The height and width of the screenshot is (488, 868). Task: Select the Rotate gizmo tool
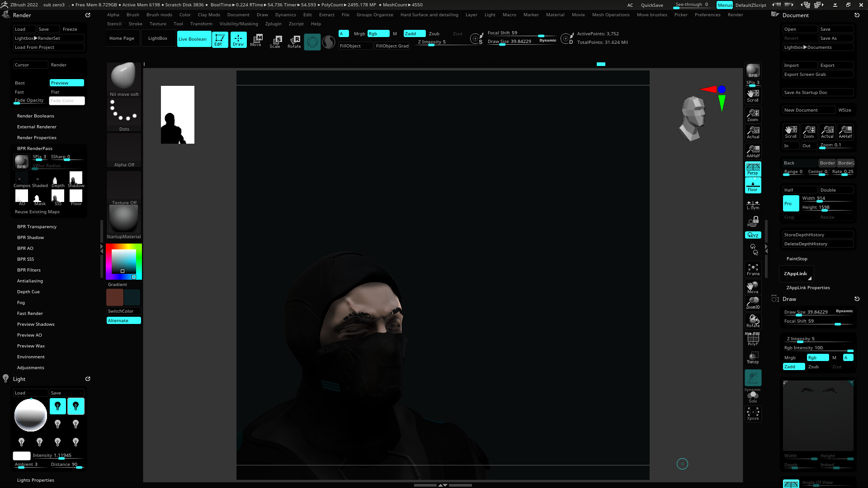pos(294,41)
